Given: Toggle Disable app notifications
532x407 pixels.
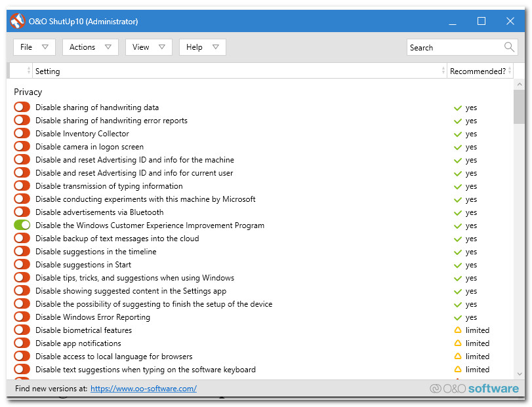Looking at the screenshot, I should pos(22,343).
